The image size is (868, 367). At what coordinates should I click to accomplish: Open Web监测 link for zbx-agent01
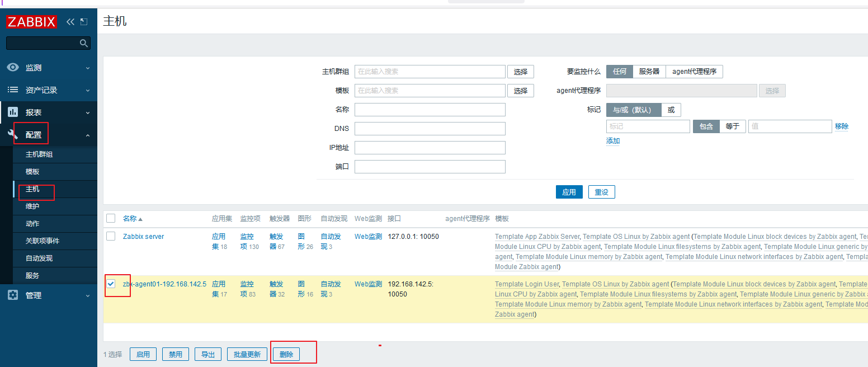point(368,284)
